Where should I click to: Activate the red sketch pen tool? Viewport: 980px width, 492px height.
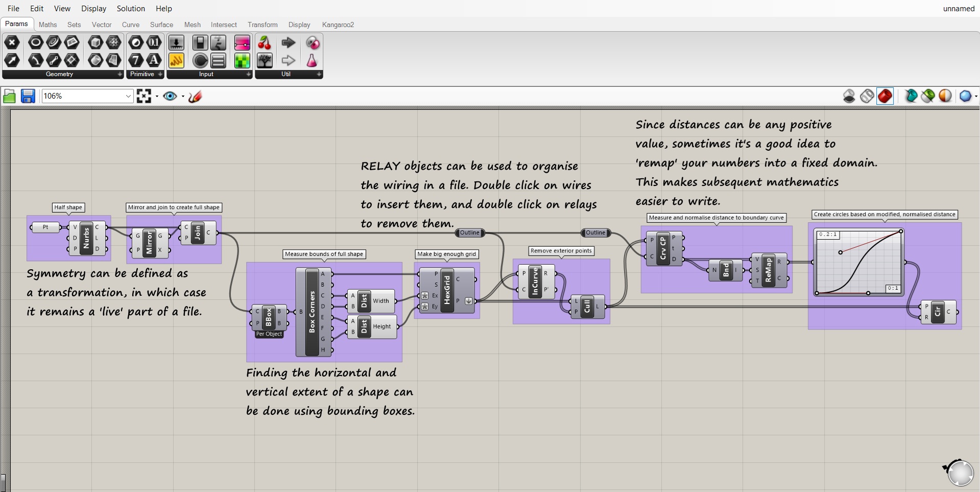(195, 96)
